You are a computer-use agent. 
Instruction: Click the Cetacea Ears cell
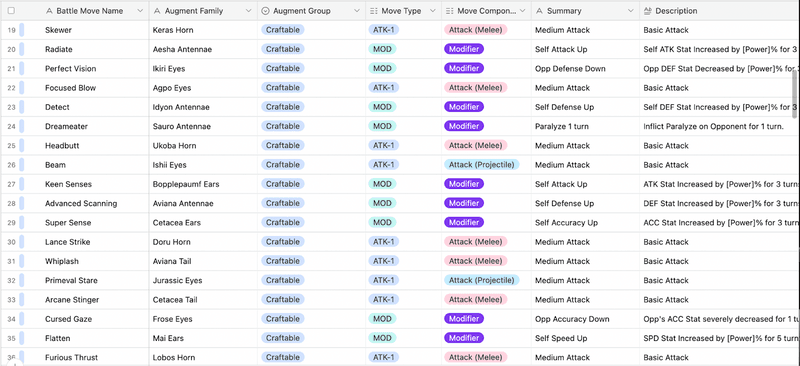[203, 223]
